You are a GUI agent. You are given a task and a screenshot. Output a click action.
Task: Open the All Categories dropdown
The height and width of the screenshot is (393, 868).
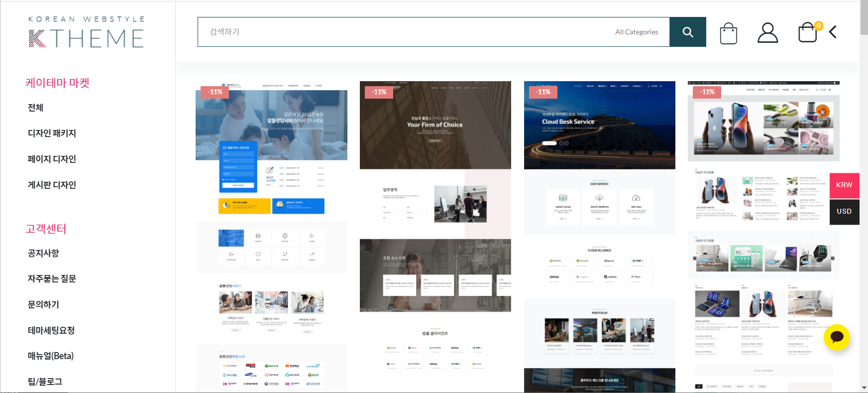pos(637,32)
